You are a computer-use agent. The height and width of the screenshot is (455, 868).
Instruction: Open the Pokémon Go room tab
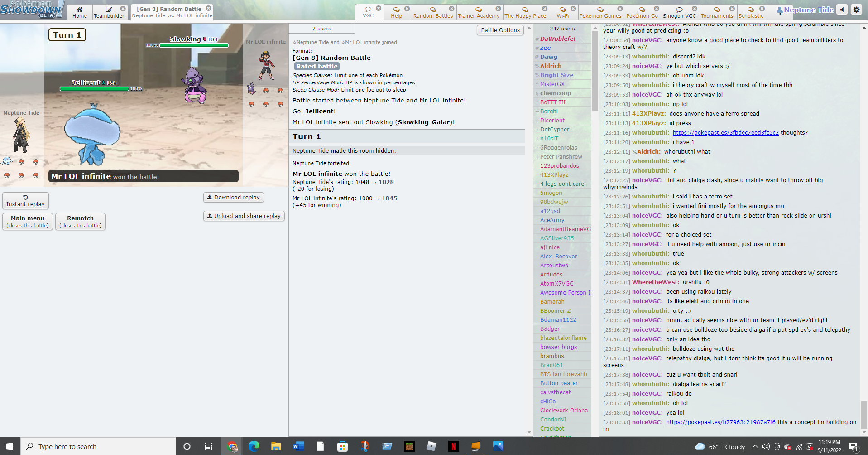[642, 12]
